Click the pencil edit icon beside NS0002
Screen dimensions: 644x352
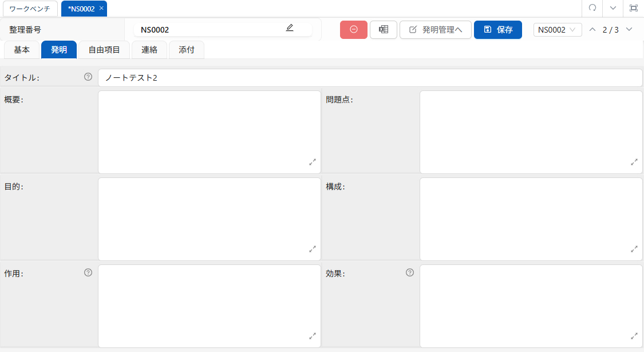(290, 28)
